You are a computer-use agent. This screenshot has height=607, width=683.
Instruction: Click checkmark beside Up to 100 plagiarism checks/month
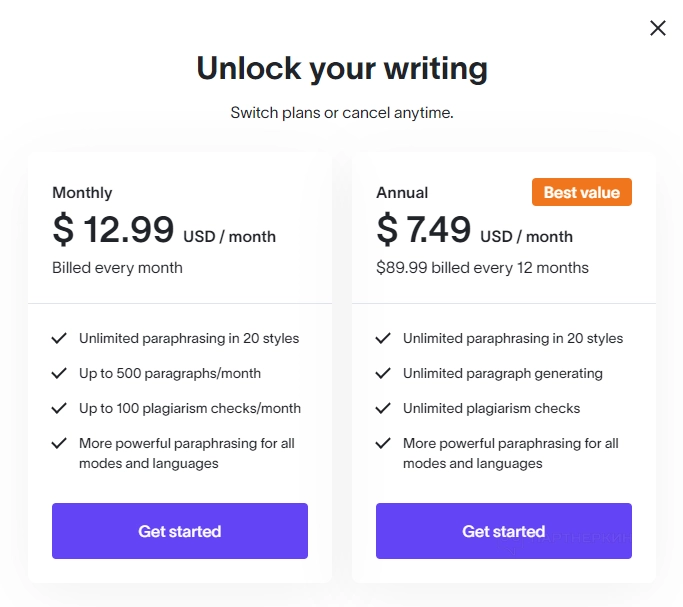pyautogui.click(x=59, y=409)
